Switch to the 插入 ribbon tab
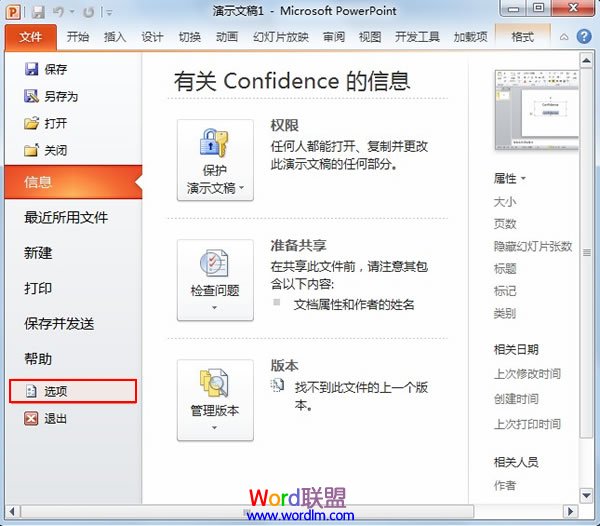This screenshot has height=526, width=600. [115, 37]
